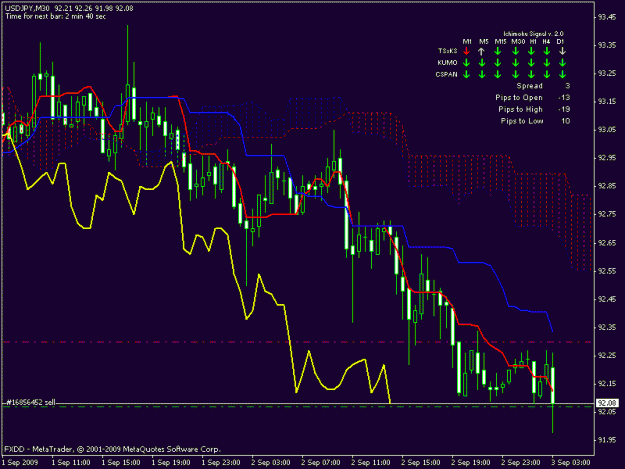Screen dimensions: 625x469
Task: Select the CSPAN D1 down arrow
Action: pos(562,75)
